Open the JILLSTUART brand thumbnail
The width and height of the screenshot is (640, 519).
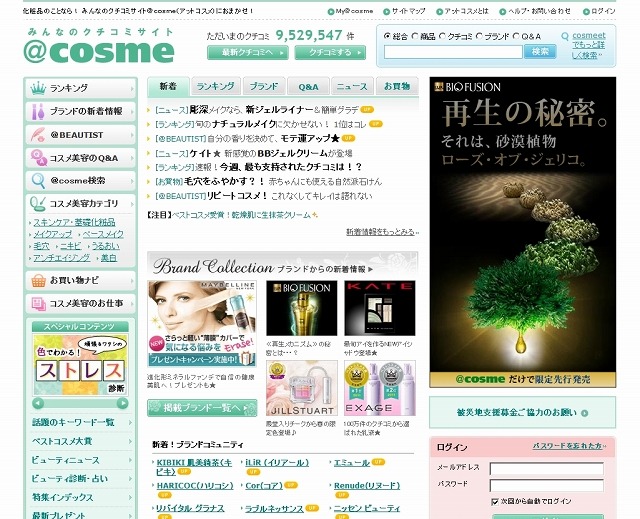coord(302,388)
